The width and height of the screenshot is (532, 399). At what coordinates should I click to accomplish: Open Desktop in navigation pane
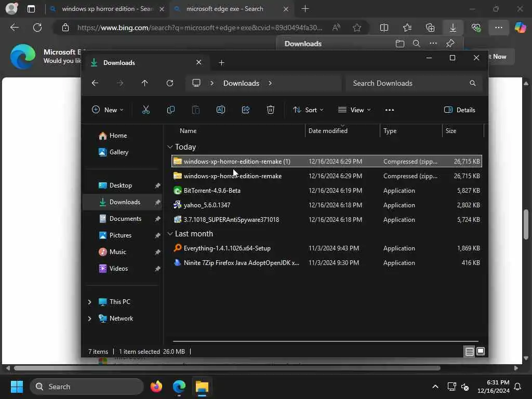tap(120, 185)
